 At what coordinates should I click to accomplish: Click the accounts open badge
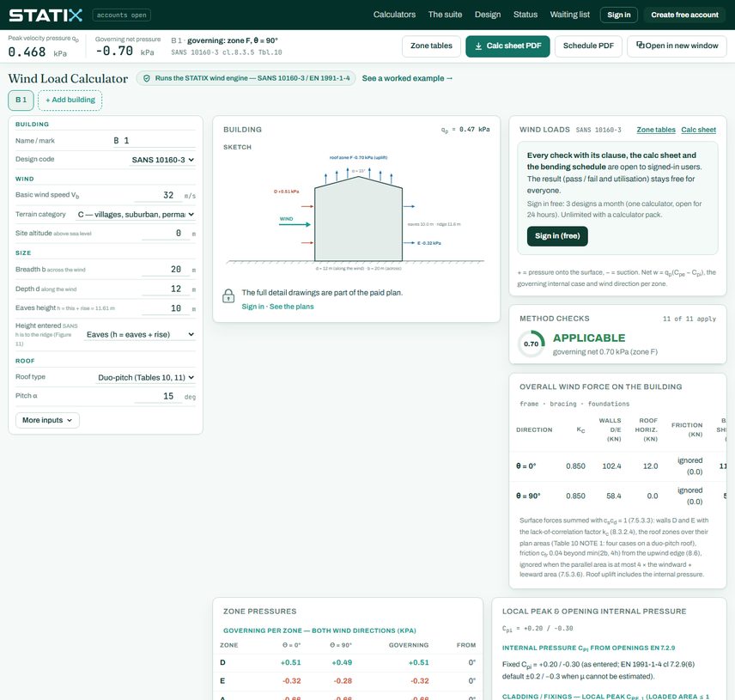coord(121,15)
